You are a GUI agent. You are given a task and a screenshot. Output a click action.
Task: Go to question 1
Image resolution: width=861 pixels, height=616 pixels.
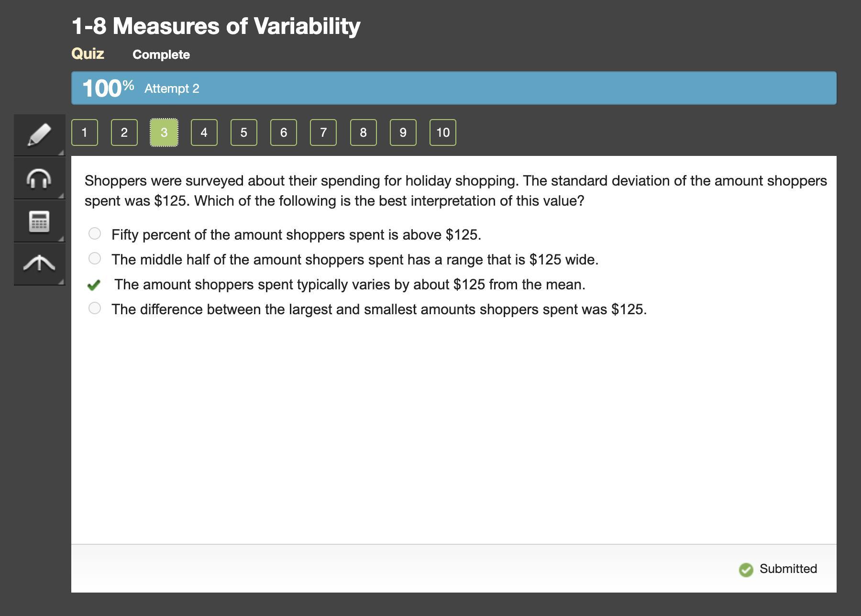coord(85,132)
